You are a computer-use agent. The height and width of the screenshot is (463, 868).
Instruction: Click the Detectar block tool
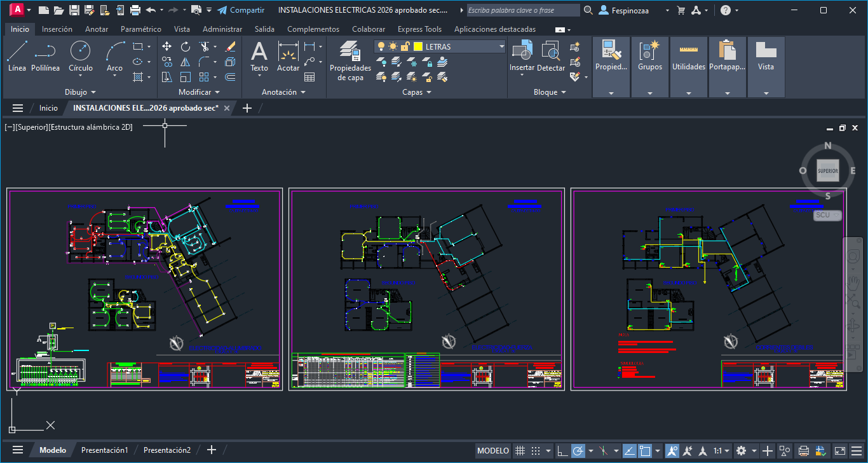pyautogui.click(x=550, y=57)
